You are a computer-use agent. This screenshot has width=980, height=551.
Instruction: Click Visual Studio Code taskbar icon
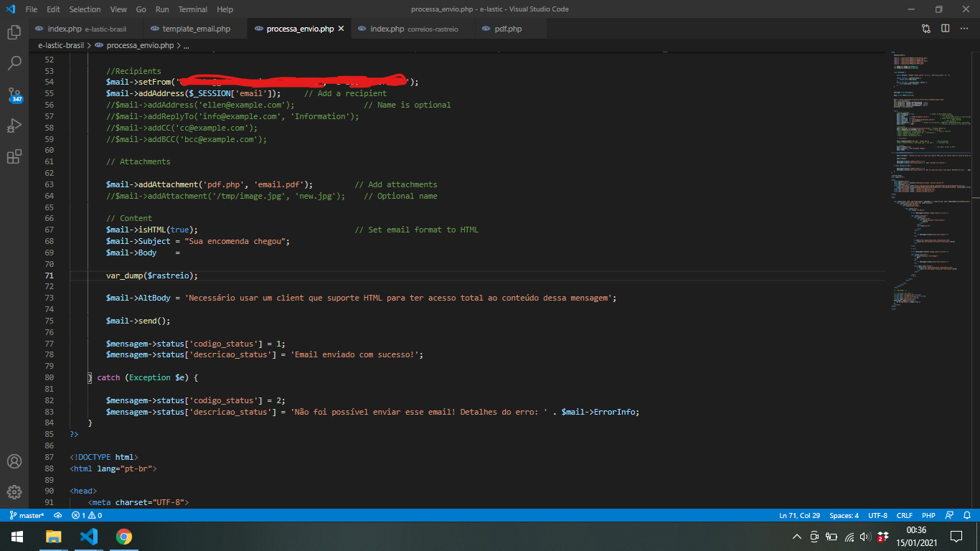tap(89, 537)
